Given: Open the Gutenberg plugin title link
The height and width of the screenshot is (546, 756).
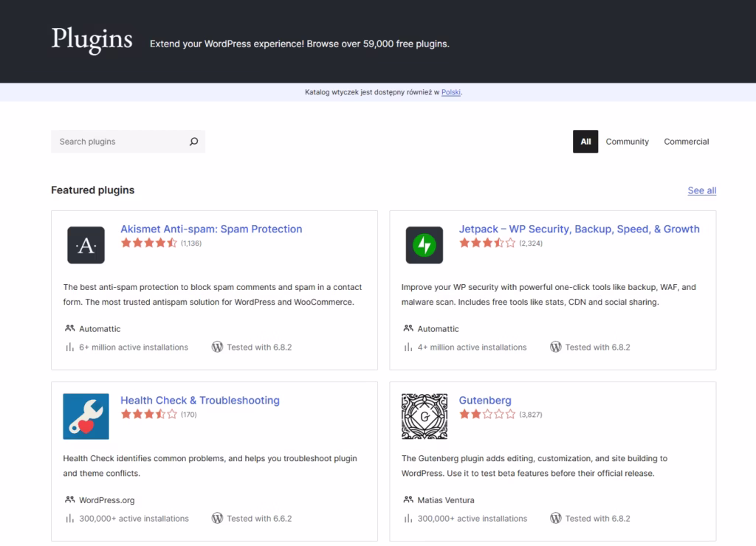Looking at the screenshot, I should tap(485, 400).
